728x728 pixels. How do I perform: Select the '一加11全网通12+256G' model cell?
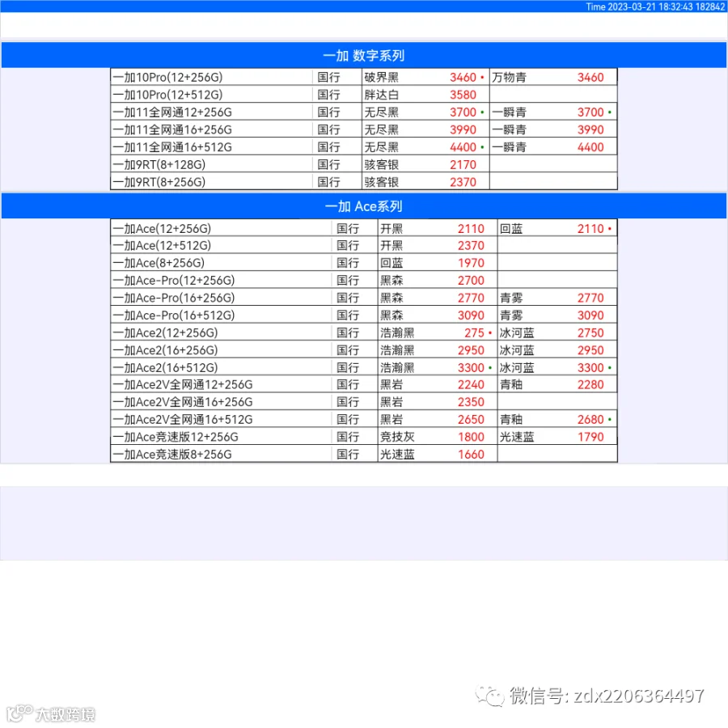[212, 112]
